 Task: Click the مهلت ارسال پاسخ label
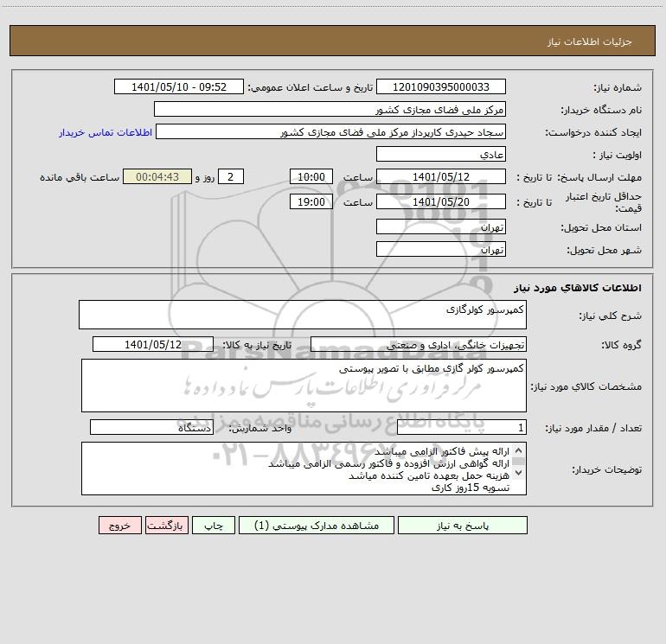[x=599, y=177]
